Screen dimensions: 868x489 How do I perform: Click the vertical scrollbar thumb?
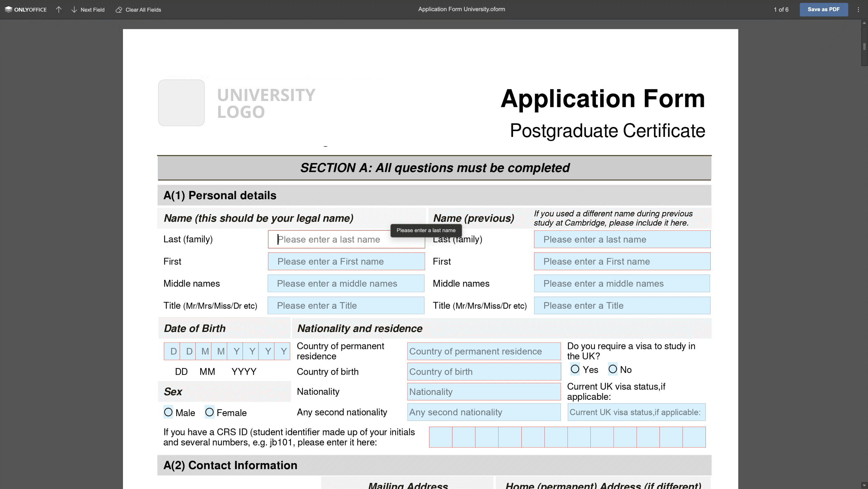(864, 46)
